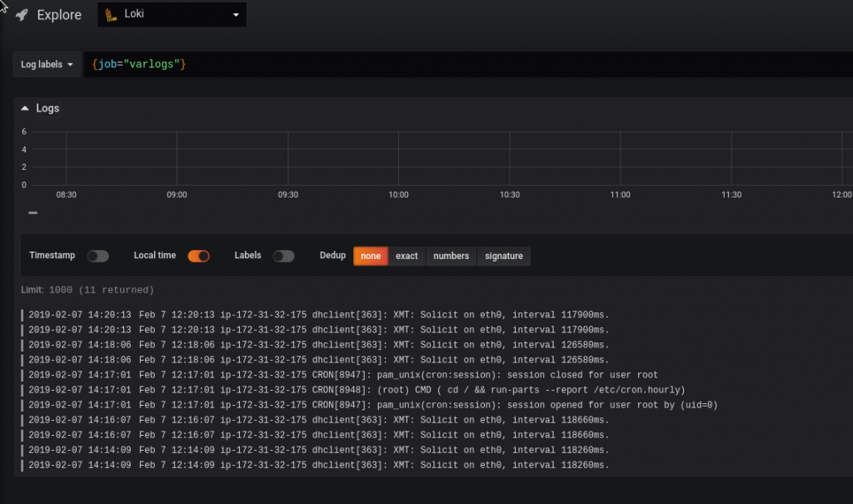Open the Loki datasource dropdown
853x504 pixels.
tap(235, 13)
